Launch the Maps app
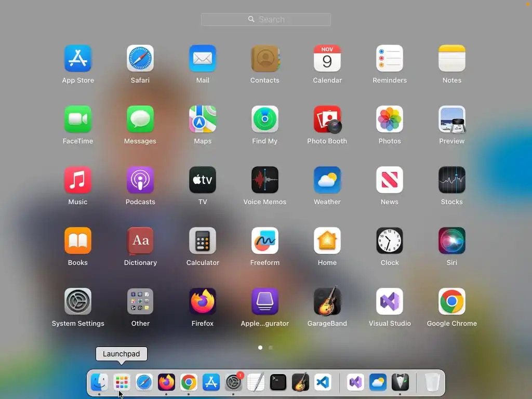Image resolution: width=532 pixels, height=399 pixels. coord(203,119)
